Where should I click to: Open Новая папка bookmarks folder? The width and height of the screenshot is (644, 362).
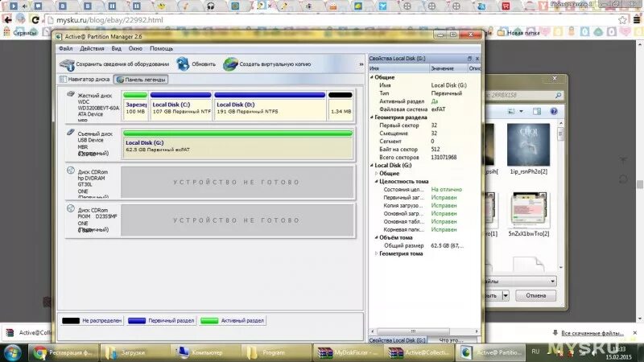518,32
